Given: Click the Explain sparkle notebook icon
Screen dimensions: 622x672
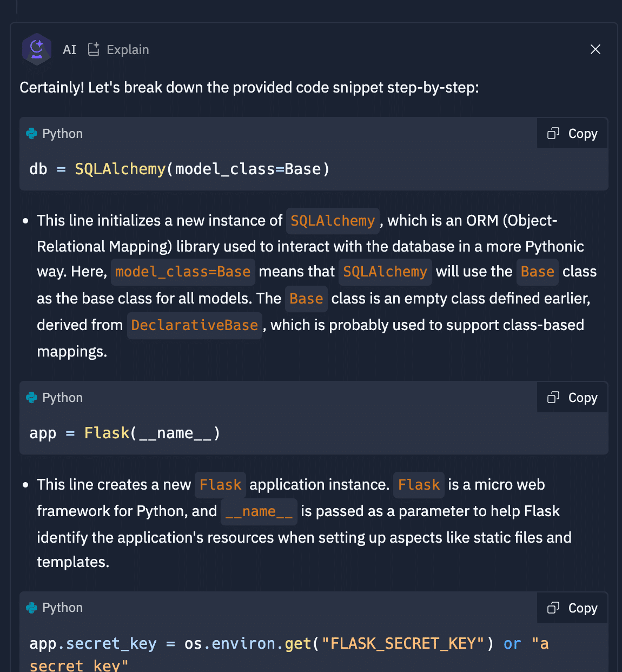Looking at the screenshot, I should [94, 49].
